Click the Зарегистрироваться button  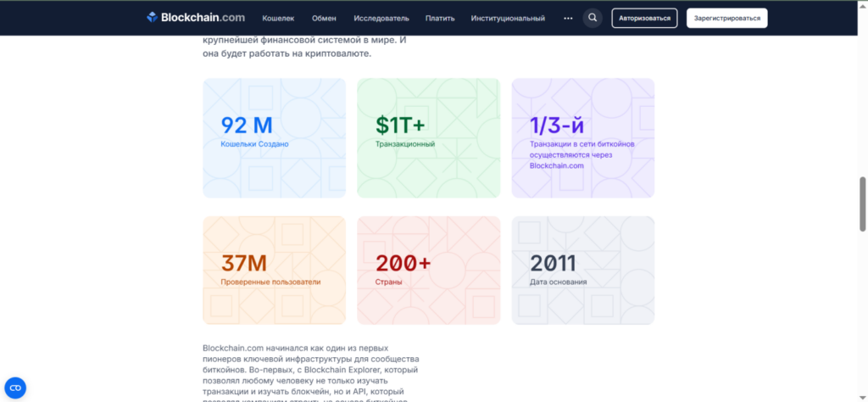[726, 19]
